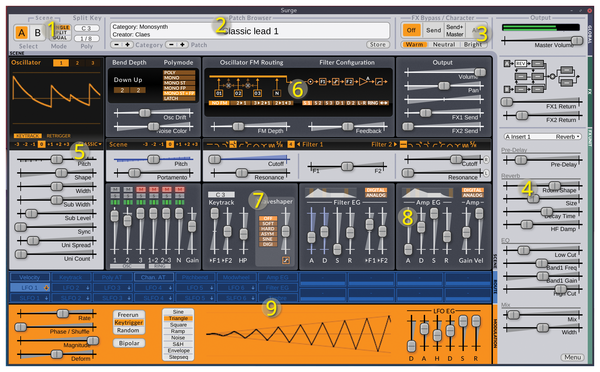Image resolution: width=600 pixels, height=372 pixels.
Task: Choose the highlighted Filter 1 type icon
Action: (233, 145)
